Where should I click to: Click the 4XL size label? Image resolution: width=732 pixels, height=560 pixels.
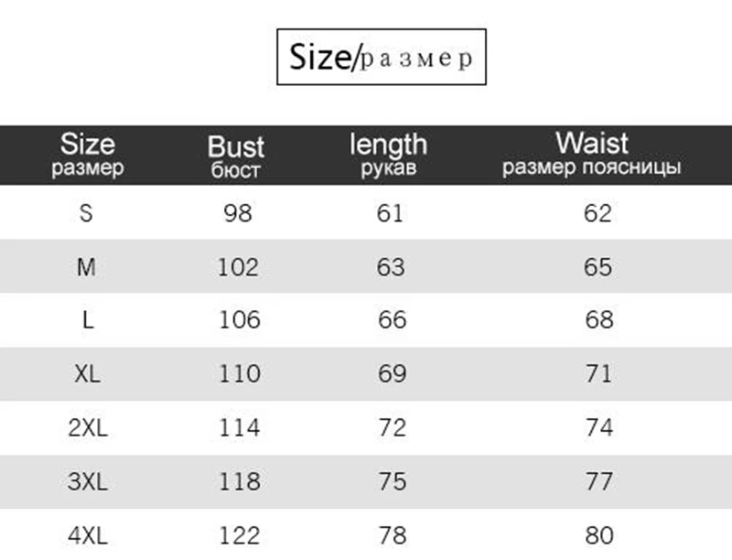tap(88, 535)
